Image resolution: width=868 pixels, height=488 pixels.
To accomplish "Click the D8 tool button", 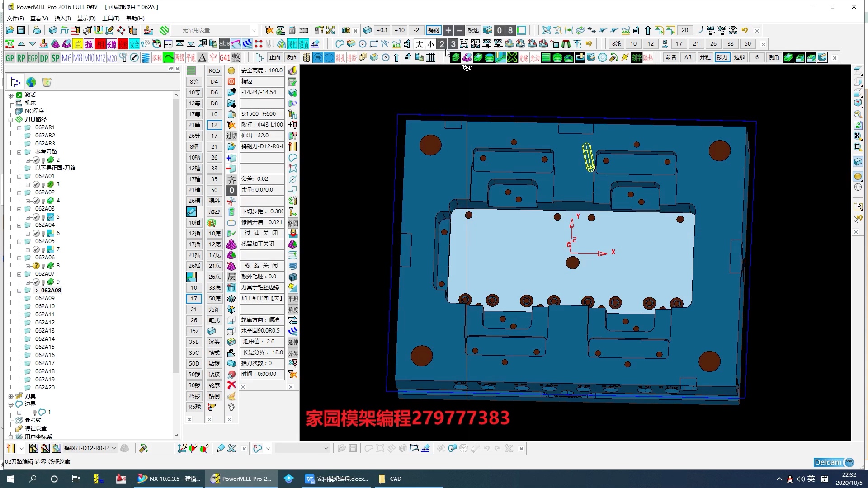I will [x=214, y=103].
